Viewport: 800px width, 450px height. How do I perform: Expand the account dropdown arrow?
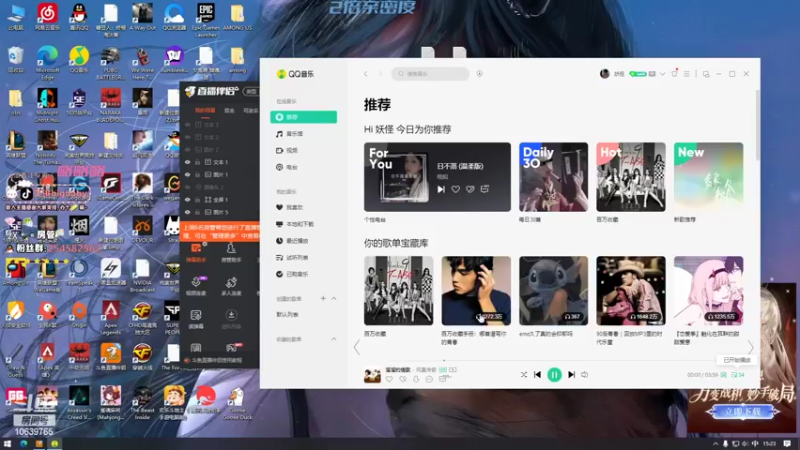click(662, 74)
